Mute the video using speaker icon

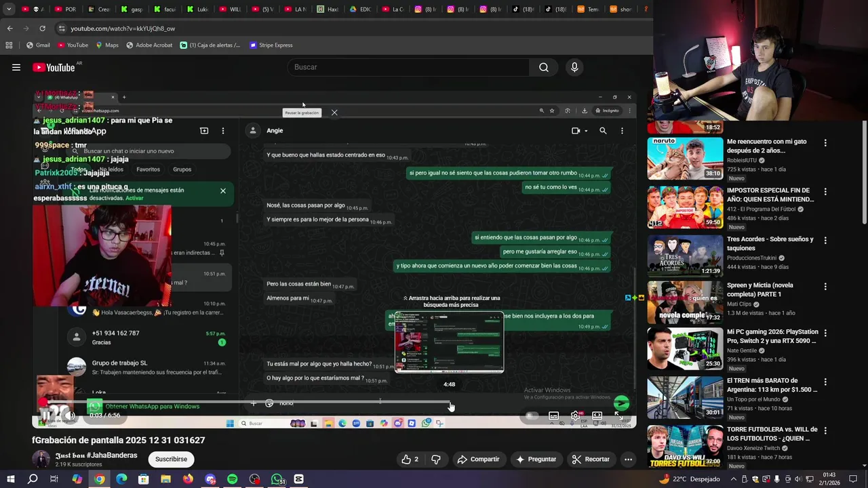point(69,415)
